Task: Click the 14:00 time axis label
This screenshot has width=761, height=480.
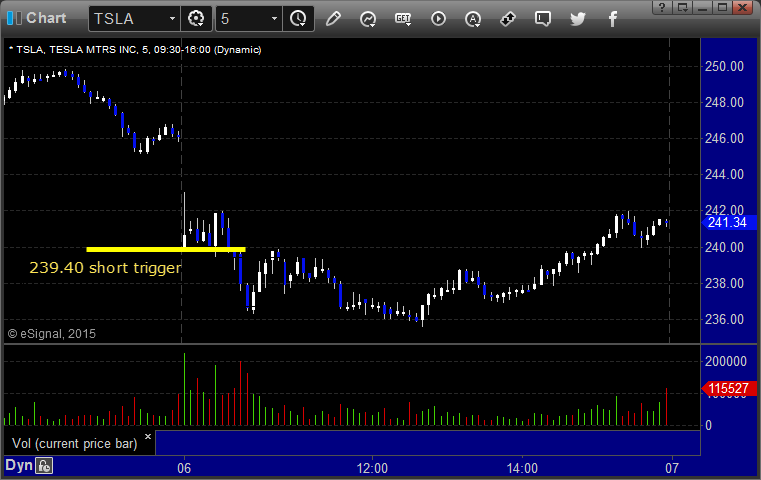Action: click(522, 468)
